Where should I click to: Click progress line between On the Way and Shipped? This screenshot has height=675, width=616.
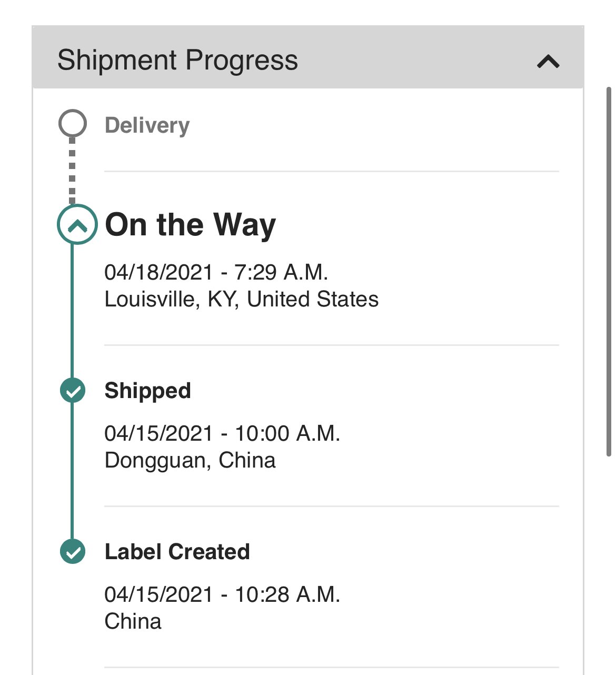click(x=72, y=311)
